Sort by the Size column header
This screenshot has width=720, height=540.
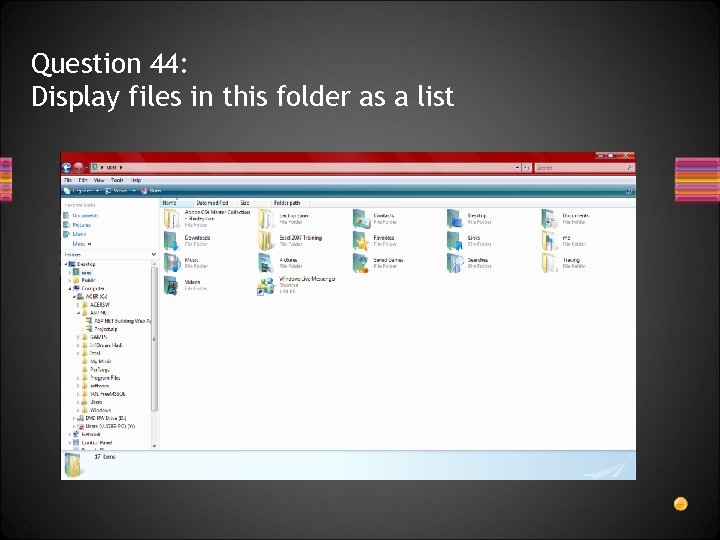click(x=253, y=202)
